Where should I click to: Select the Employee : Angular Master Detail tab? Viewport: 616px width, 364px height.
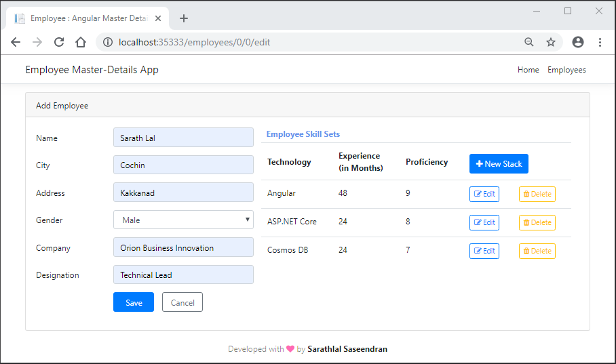click(x=88, y=18)
